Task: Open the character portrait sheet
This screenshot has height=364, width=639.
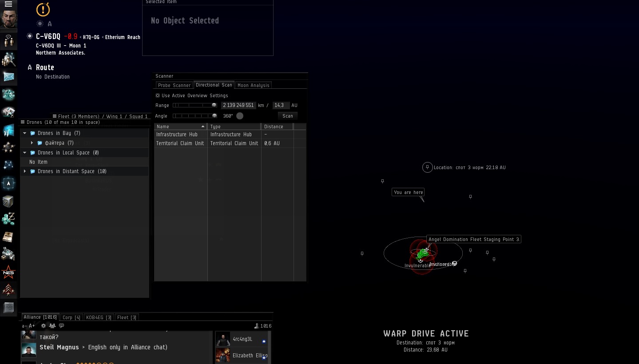Action: point(8,20)
